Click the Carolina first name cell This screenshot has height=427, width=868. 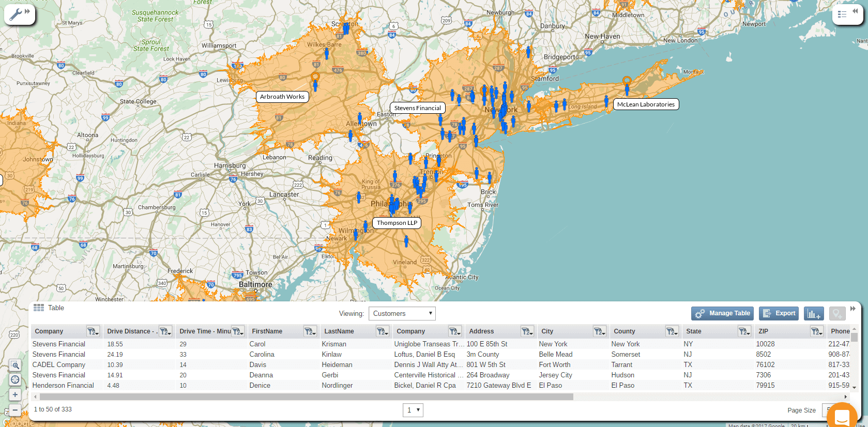pos(262,354)
